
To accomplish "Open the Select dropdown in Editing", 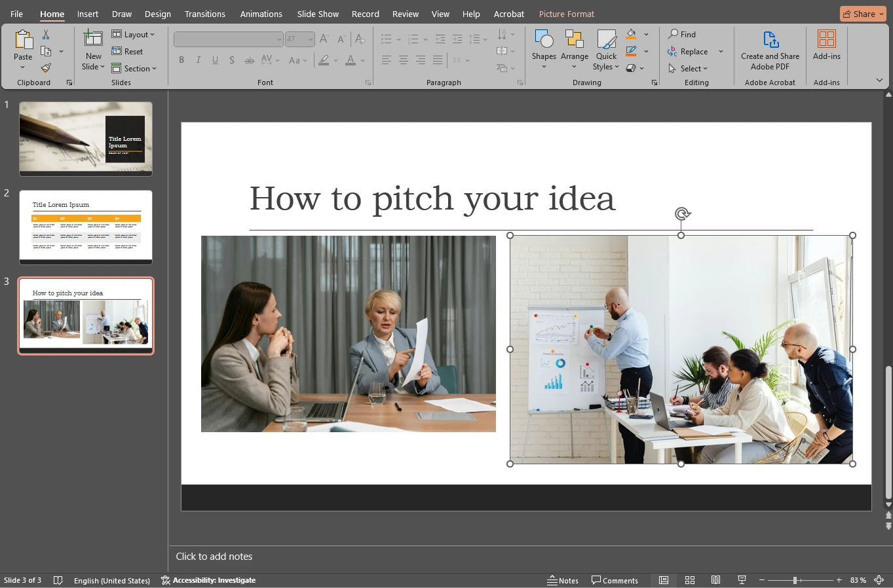I will point(689,69).
